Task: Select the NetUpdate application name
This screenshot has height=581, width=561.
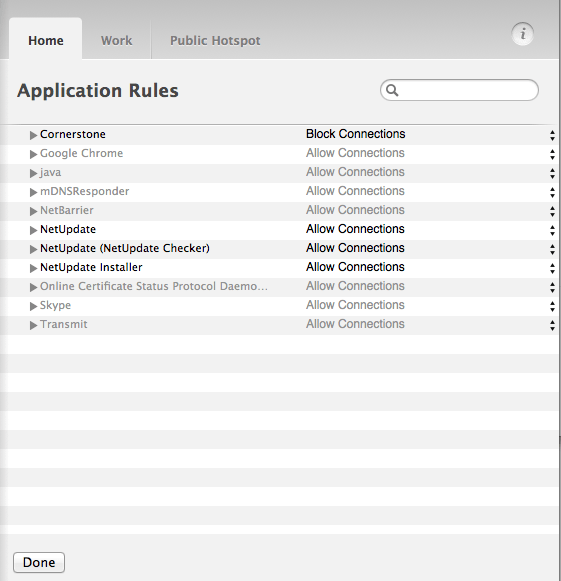Action: pos(68,229)
